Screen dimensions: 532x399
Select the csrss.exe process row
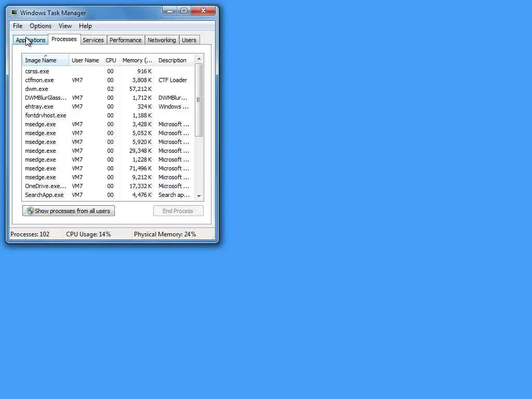pyautogui.click(x=109, y=71)
